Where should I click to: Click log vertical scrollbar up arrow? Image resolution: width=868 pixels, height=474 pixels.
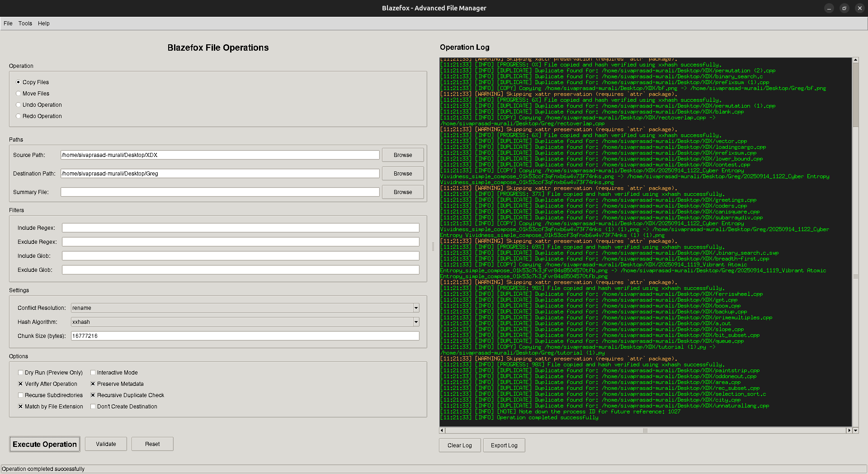pyautogui.click(x=855, y=60)
